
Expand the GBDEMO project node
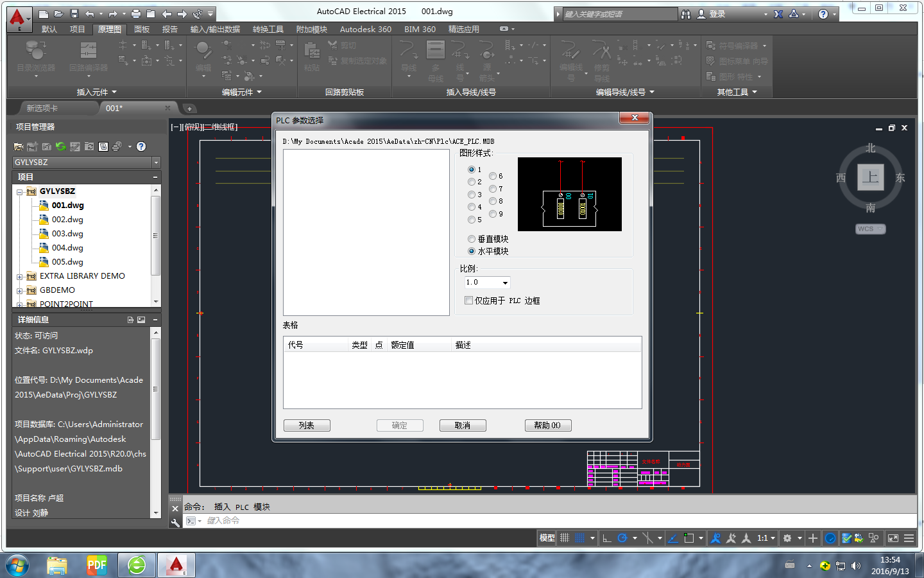(19, 291)
